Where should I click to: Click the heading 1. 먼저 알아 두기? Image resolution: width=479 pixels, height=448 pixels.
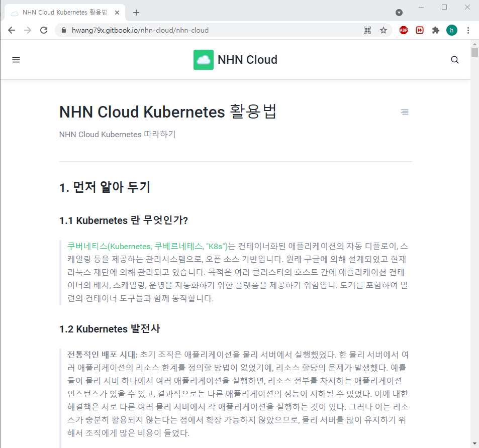[x=105, y=187]
